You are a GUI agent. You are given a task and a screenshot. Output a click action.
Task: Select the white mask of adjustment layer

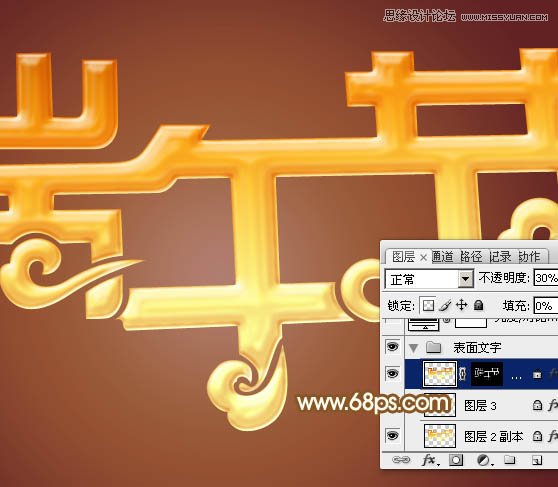click(x=471, y=323)
